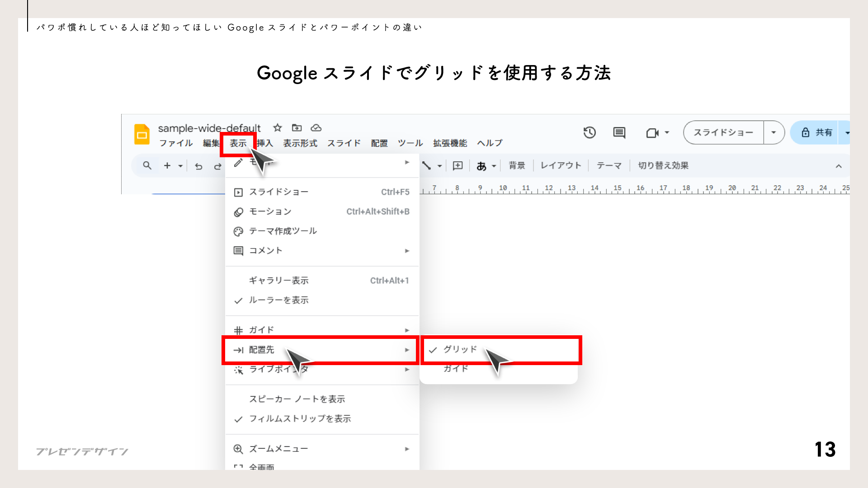Open the ファイル menu
The width and height of the screenshot is (868, 488).
tap(176, 143)
